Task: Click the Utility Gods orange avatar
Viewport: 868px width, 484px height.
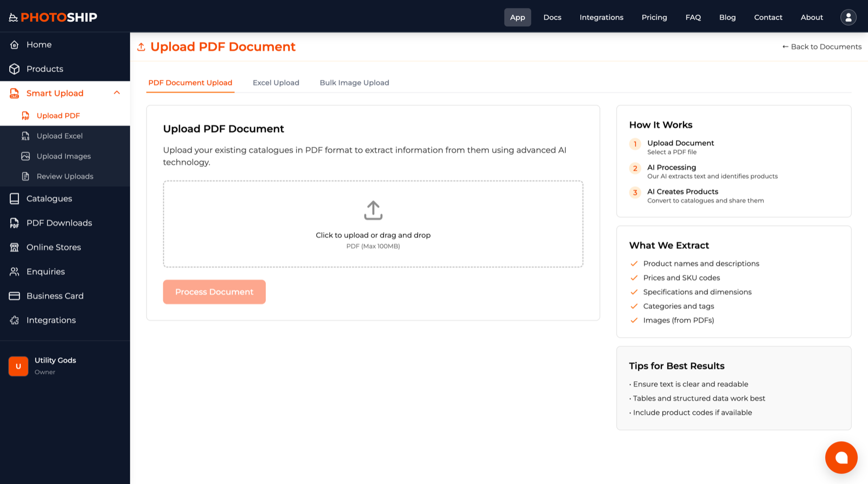Action: point(18,366)
